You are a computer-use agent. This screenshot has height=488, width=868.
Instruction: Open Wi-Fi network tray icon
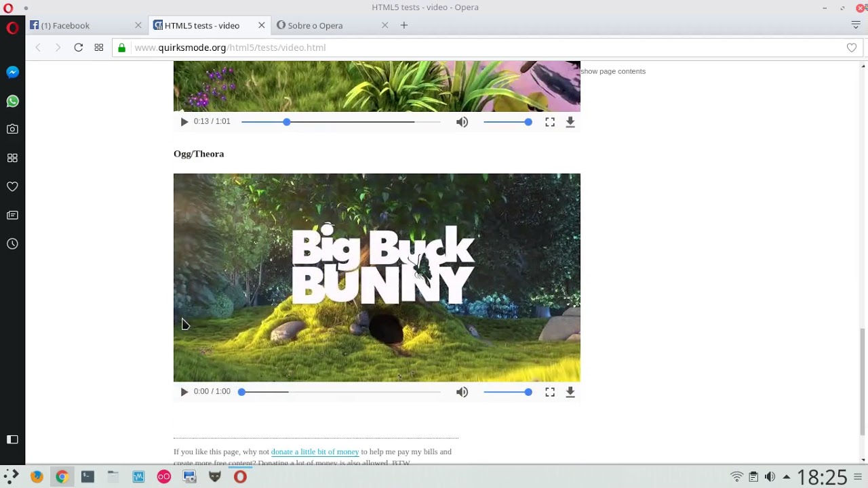point(737,477)
